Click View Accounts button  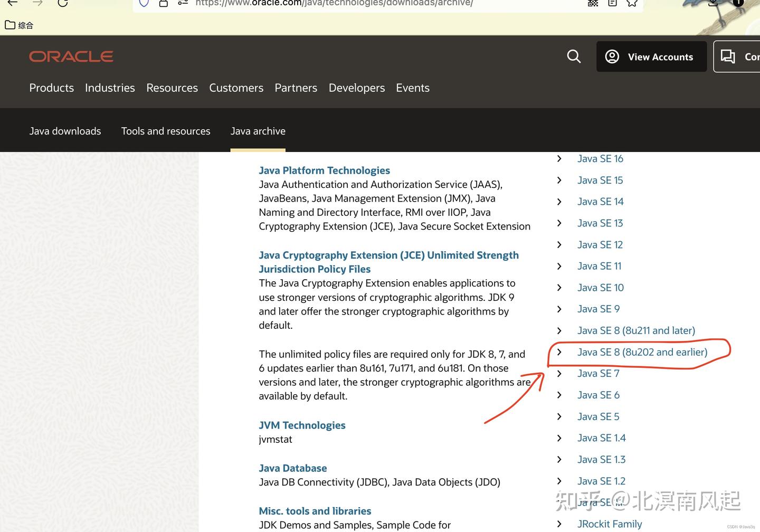point(651,56)
